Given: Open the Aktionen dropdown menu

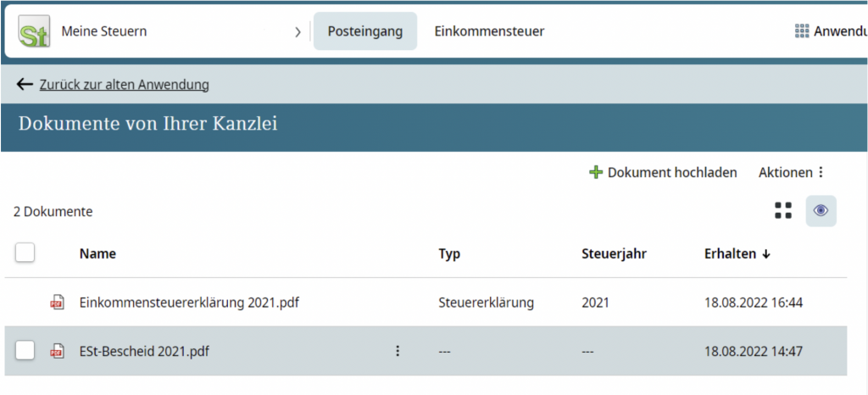Looking at the screenshot, I should pyautogui.click(x=791, y=172).
